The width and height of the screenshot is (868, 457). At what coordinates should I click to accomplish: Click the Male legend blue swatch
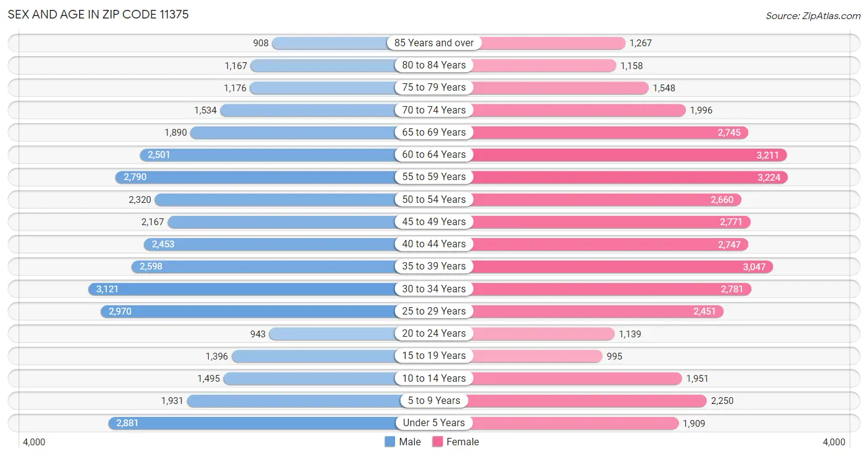pos(390,442)
